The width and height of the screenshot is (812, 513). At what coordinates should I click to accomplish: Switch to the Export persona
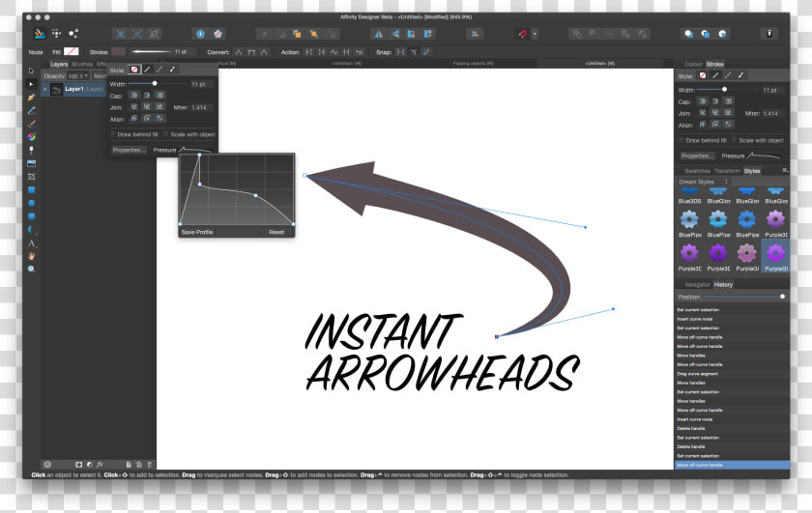pyautogui.click(x=73, y=34)
